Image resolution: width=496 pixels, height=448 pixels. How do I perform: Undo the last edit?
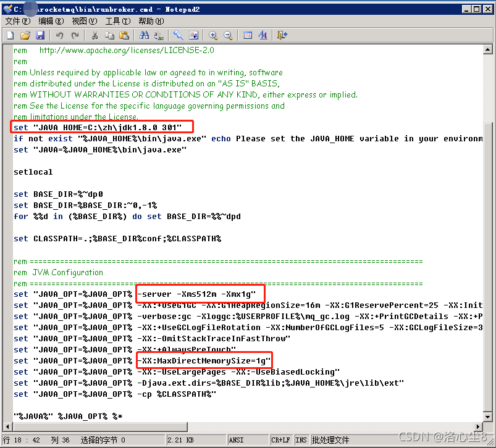59,35
